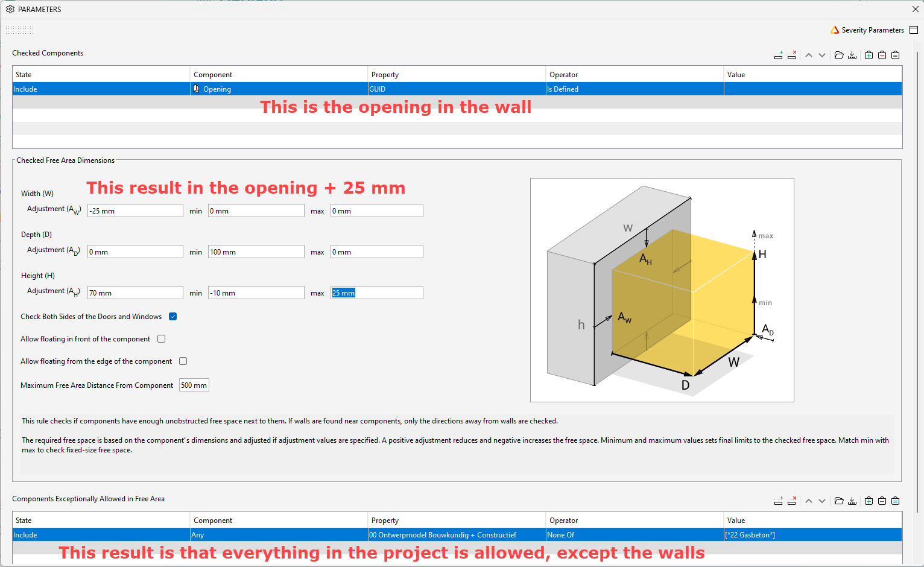Move Exceptionally Allowed row down

coord(822,501)
